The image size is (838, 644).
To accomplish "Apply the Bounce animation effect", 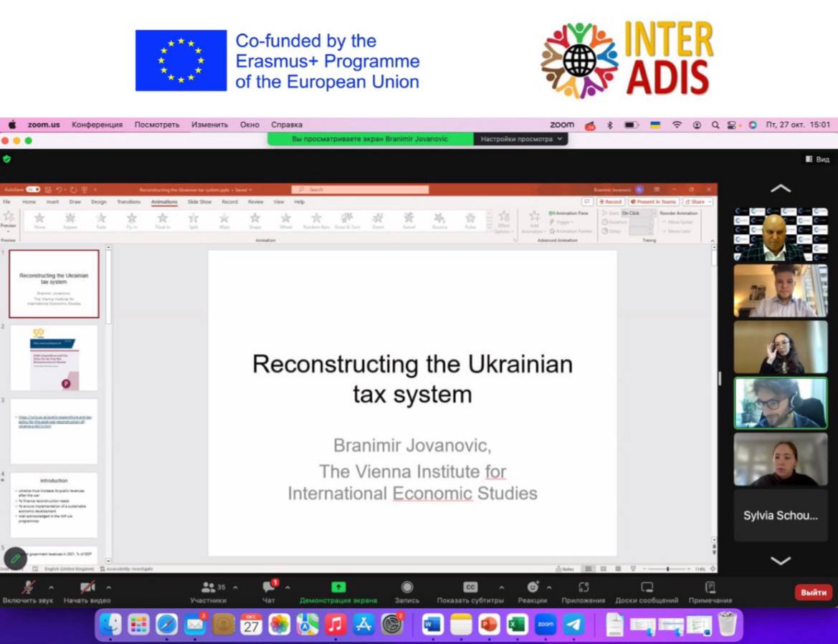I will (x=439, y=221).
